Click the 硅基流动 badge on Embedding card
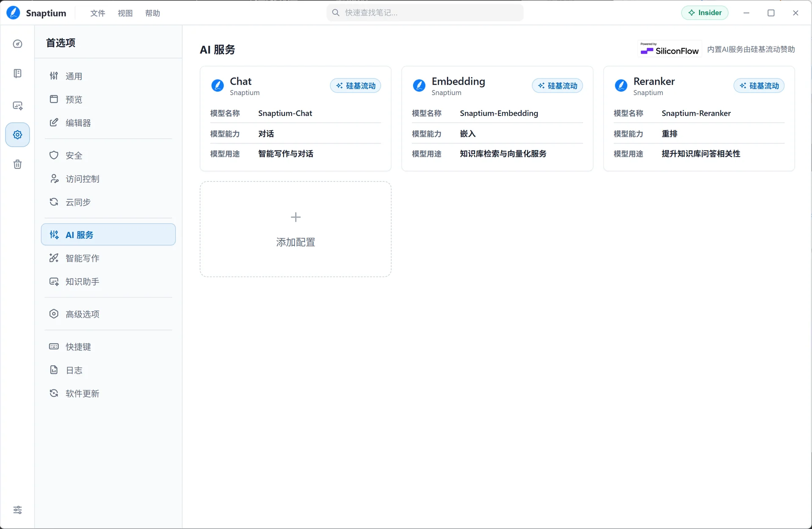The height and width of the screenshot is (529, 812). 557,86
